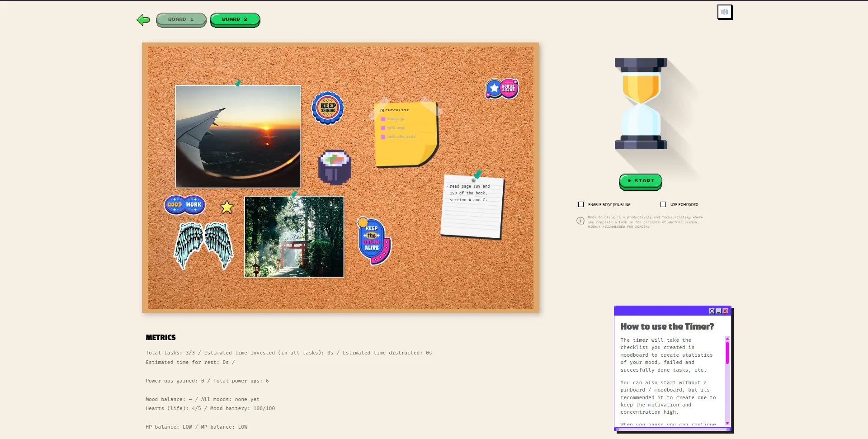Close the How to use the Timer window
The image size is (868, 439).
click(726, 311)
